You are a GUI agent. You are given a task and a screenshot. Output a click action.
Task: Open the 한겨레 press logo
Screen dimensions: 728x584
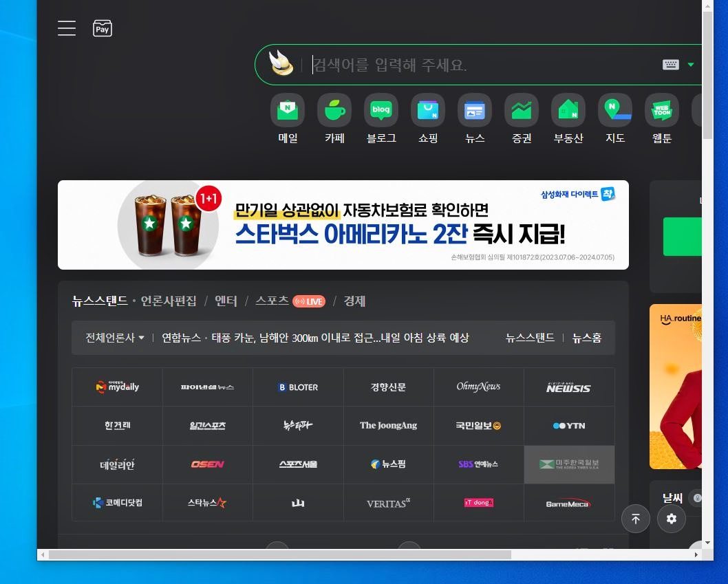point(118,426)
